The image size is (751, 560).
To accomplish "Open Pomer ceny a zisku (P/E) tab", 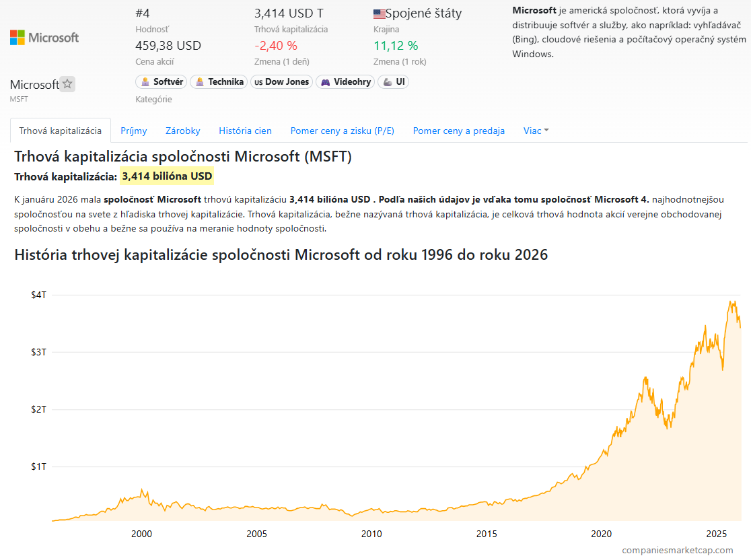I will click(342, 131).
